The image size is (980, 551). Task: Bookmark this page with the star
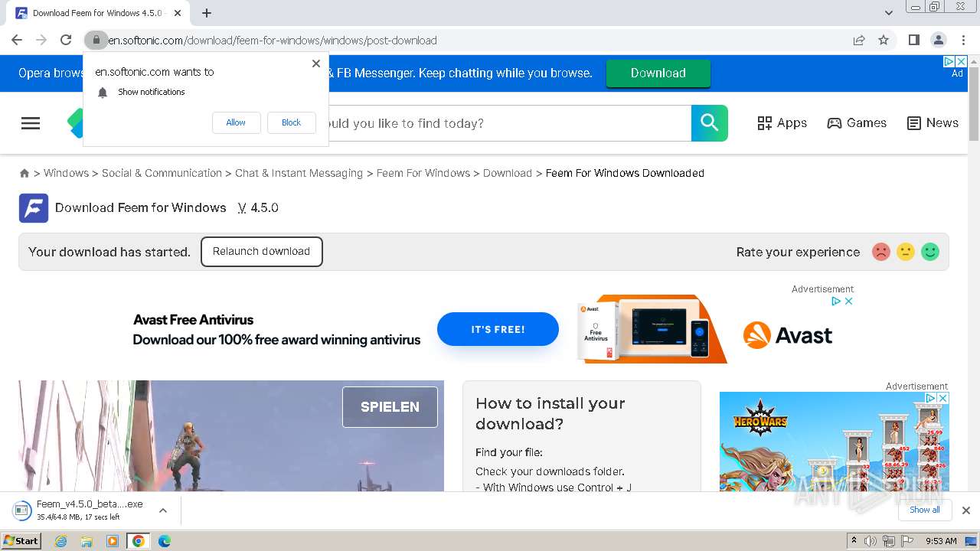coord(884,40)
